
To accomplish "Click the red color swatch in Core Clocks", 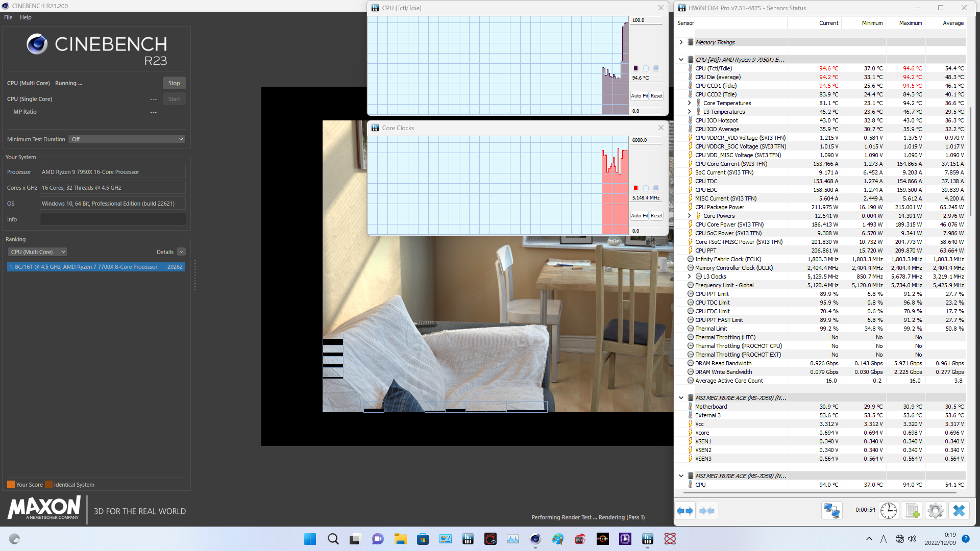I will (635, 188).
